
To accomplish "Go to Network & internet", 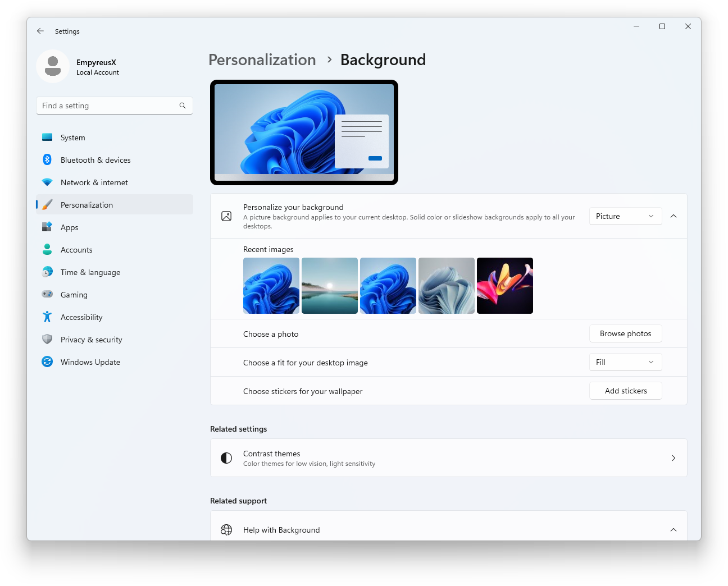I will (x=115, y=182).
